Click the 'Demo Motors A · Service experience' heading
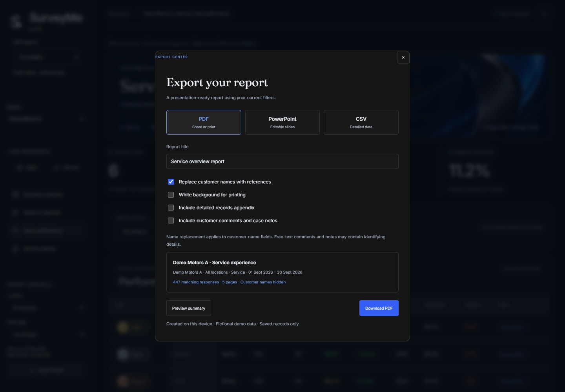 214,263
